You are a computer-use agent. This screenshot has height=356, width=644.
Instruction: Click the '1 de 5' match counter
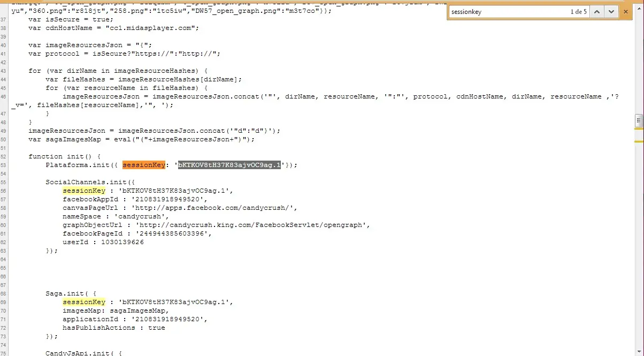pyautogui.click(x=579, y=12)
